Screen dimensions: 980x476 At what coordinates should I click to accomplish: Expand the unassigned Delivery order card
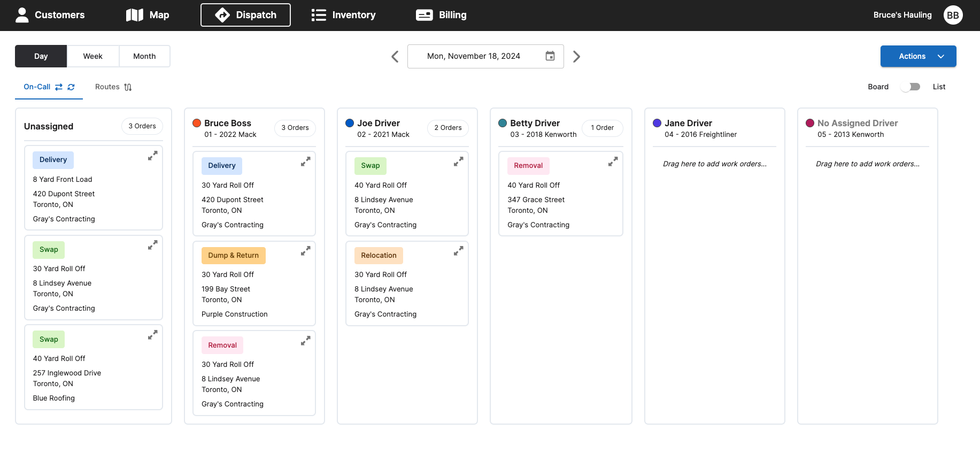(152, 156)
